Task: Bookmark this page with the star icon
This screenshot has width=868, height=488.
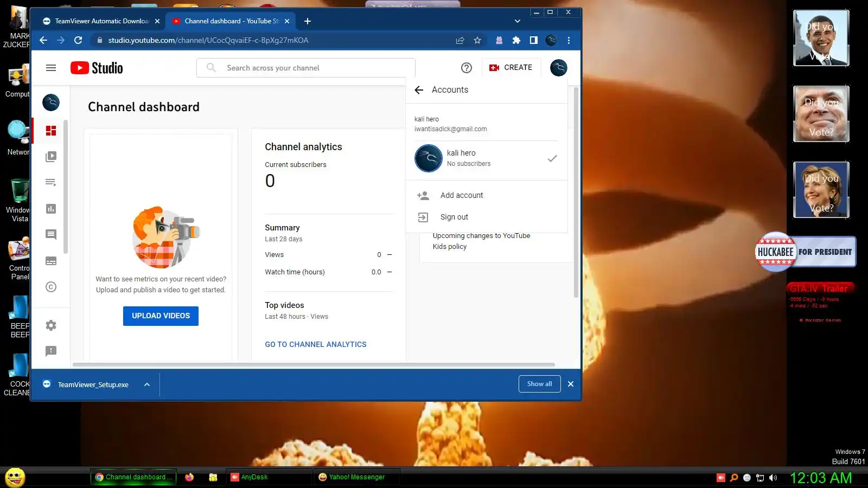Action: pyautogui.click(x=477, y=40)
